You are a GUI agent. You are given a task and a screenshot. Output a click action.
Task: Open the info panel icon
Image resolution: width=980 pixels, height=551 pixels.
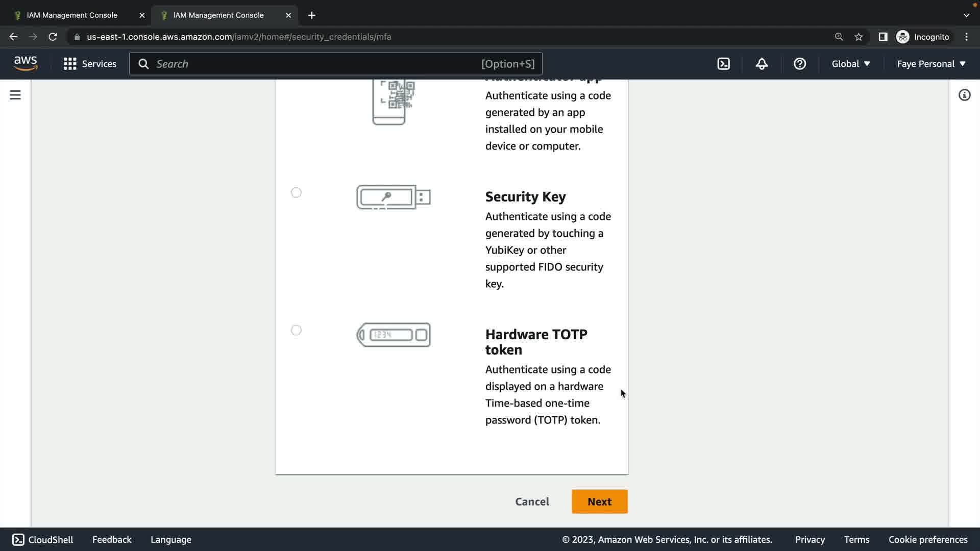coord(964,95)
